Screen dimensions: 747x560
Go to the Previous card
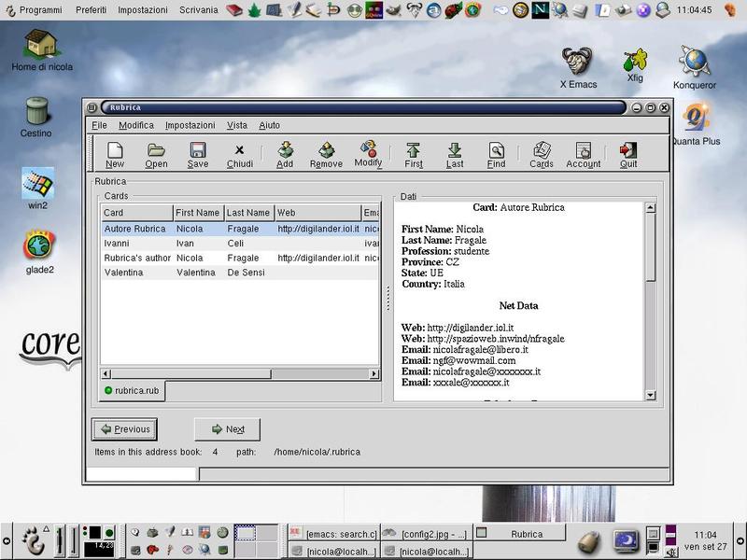[124, 429]
